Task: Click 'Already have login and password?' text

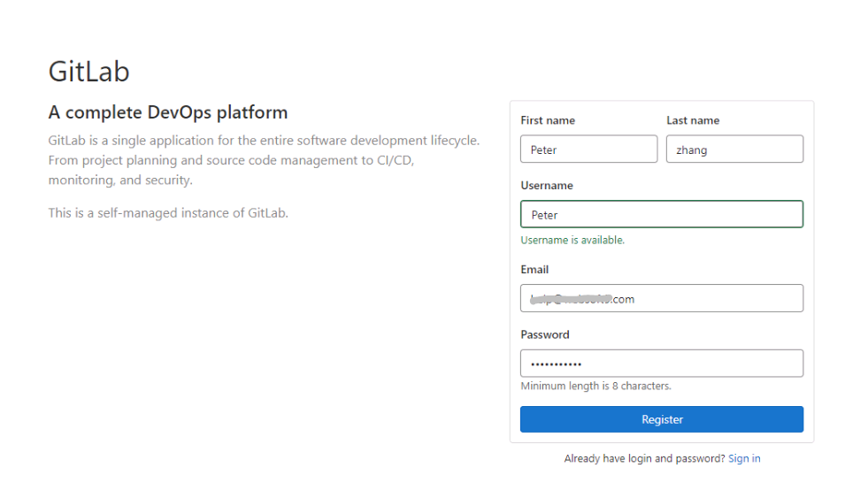Action: point(644,458)
